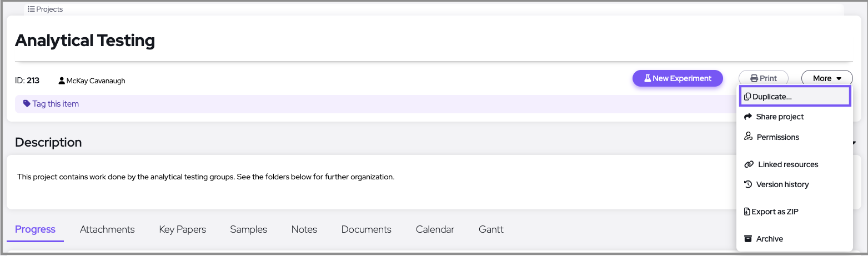This screenshot has height=256, width=868.
Task: Click the Export as ZIP file icon
Action: pyautogui.click(x=747, y=212)
